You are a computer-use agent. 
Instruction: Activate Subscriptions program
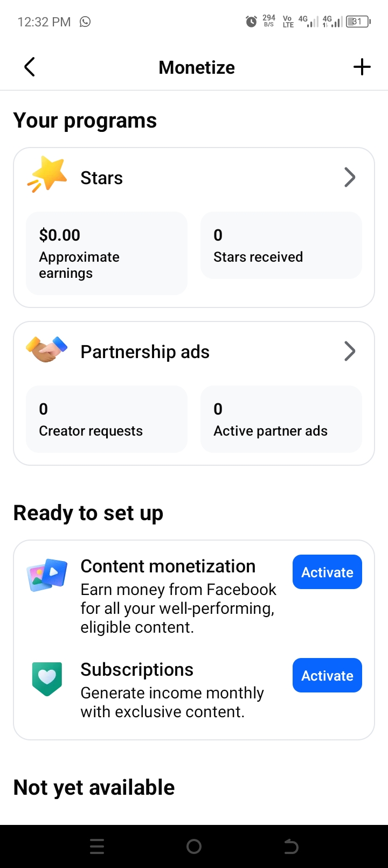point(327,675)
